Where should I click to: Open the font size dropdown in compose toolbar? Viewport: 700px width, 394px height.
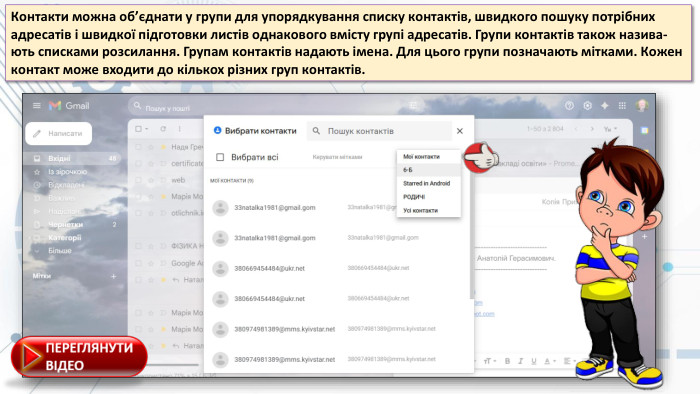pyautogui.click(x=490, y=361)
